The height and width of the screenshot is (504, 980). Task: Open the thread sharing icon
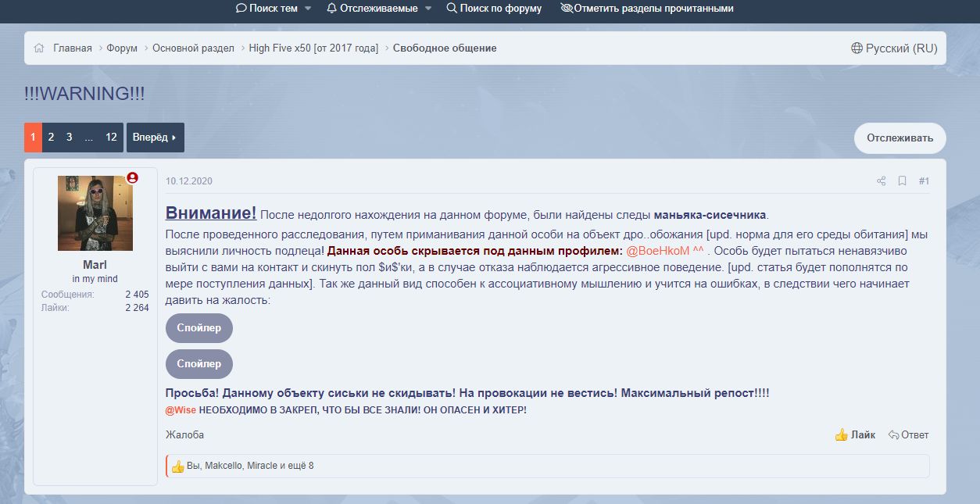coord(882,181)
